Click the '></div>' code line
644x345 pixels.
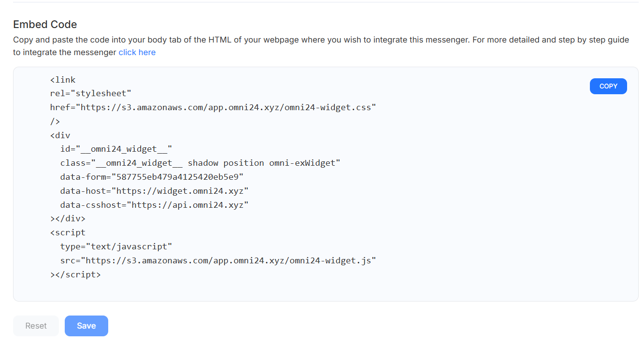[68, 219]
